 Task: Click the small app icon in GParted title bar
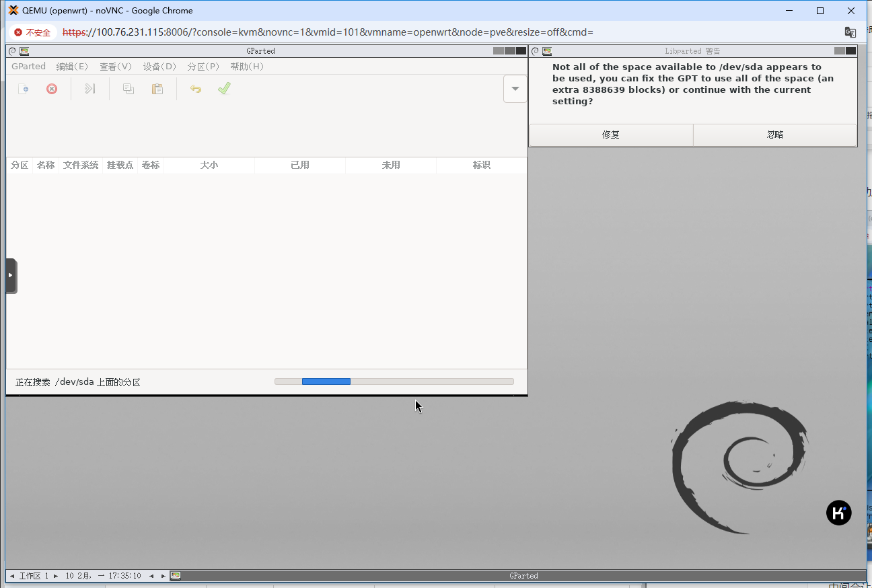pos(24,51)
